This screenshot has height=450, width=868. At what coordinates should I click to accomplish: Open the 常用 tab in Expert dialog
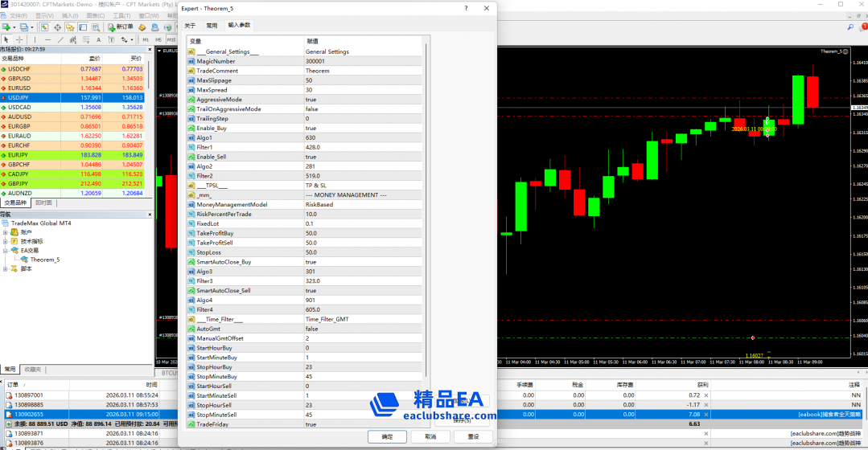click(212, 25)
